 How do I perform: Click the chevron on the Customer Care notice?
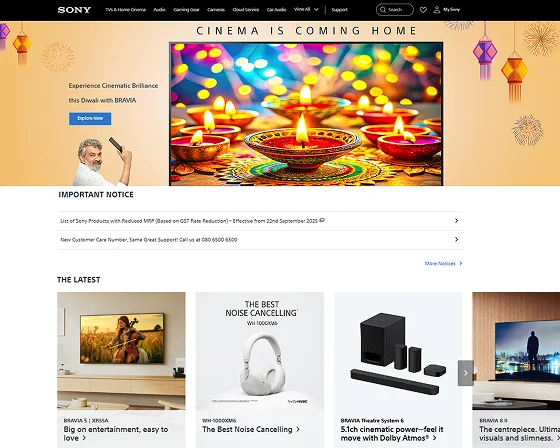[x=456, y=239]
